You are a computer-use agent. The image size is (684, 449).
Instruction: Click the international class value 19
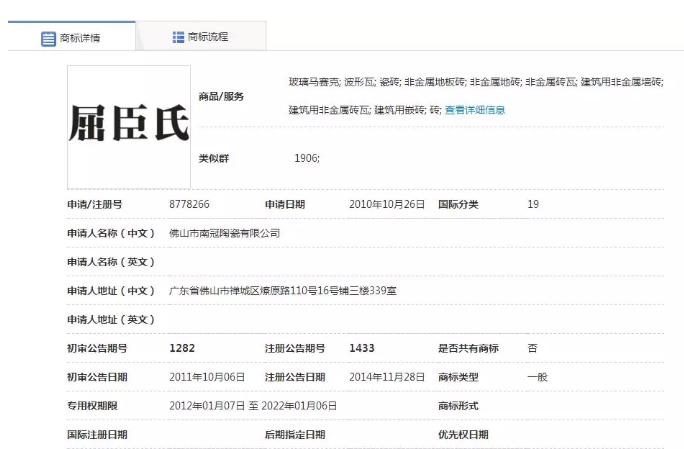tap(533, 204)
